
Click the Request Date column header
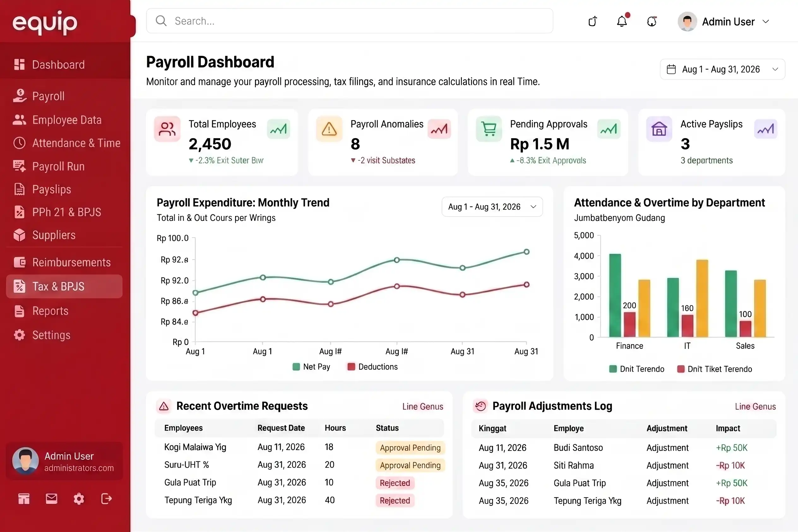[x=281, y=428]
